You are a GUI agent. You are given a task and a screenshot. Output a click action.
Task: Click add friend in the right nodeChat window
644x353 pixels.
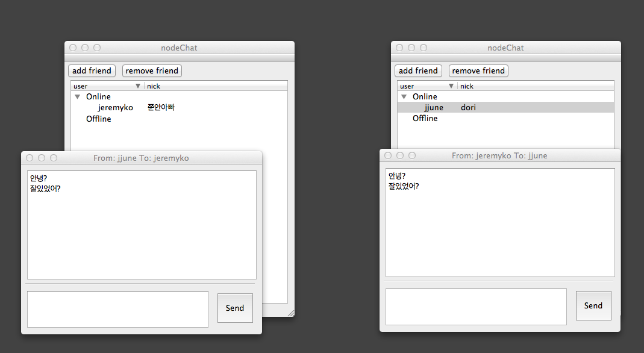tap(418, 70)
